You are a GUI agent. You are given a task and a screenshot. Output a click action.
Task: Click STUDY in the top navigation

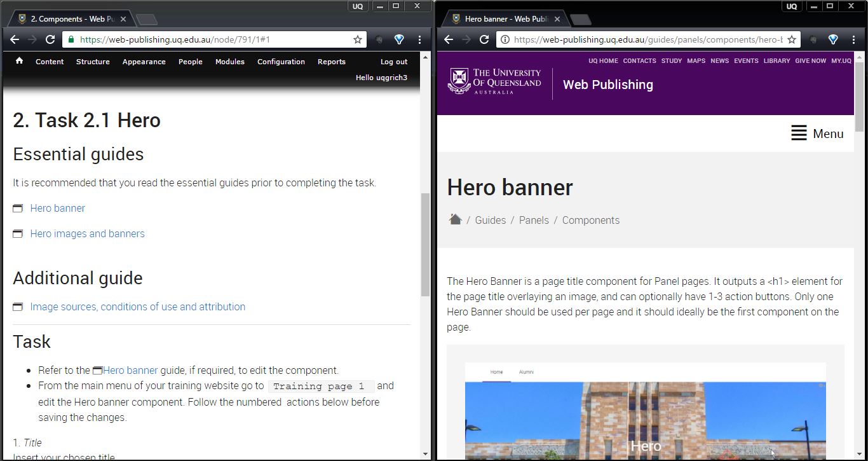(672, 61)
